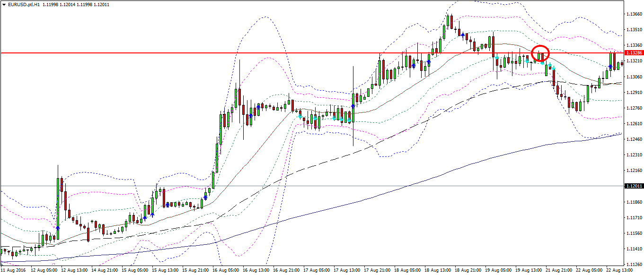Click the 15 Aug 13:00 time label
Image resolution: width=644 pixels, height=275 pixels.
coord(165,271)
